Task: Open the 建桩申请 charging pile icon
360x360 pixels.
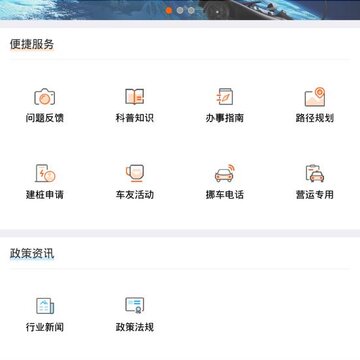Action: (45, 173)
